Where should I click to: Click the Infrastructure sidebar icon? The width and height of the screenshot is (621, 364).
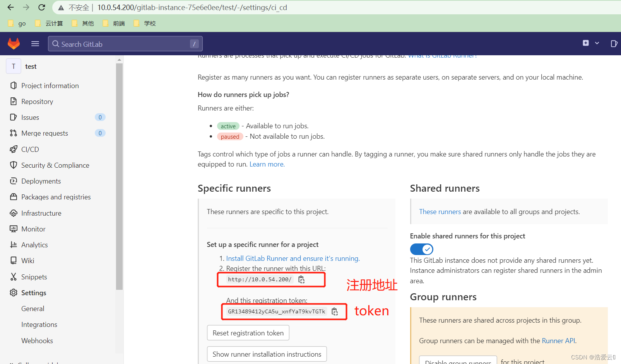[x=14, y=213]
